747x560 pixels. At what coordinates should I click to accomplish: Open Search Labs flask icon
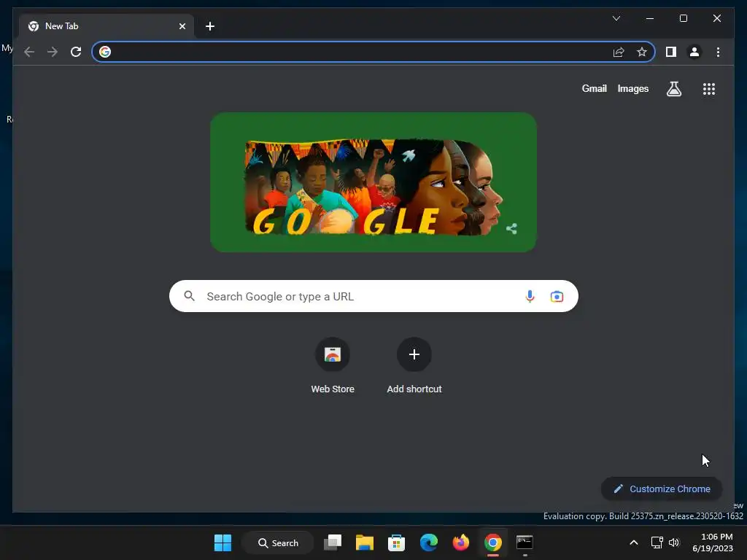coord(673,89)
